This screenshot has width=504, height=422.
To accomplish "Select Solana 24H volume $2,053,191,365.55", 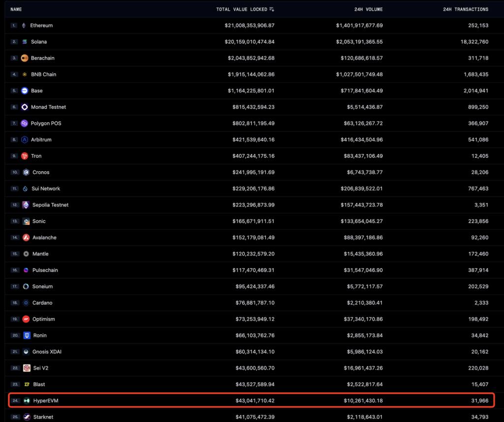I will point(359,42).
